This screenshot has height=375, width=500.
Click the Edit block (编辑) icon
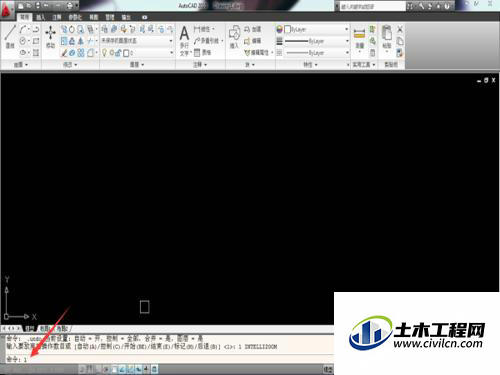[252, 41]
